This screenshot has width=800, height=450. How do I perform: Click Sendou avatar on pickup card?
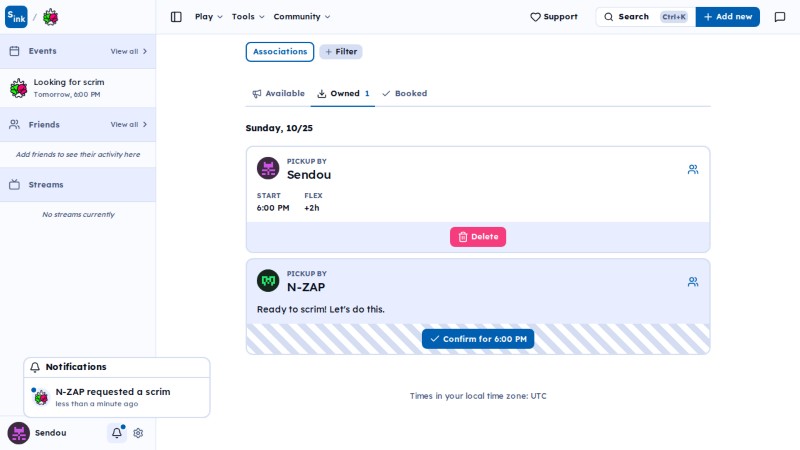tap(268, 168)
